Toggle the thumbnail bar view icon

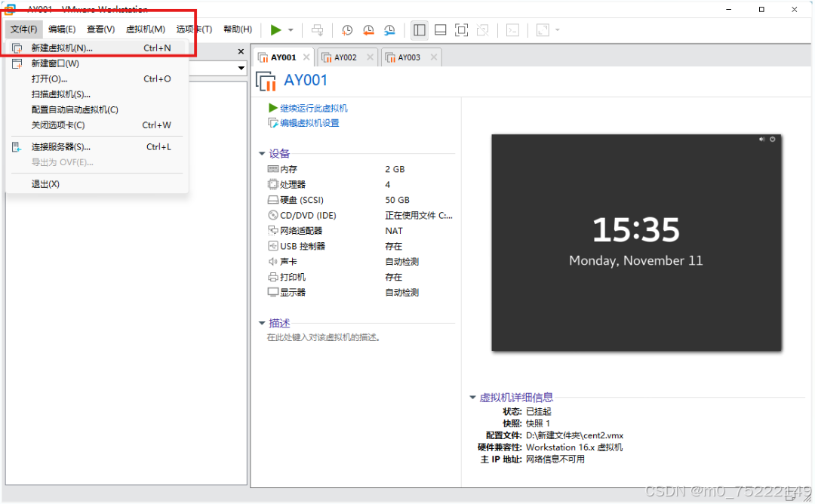[440, 30]
